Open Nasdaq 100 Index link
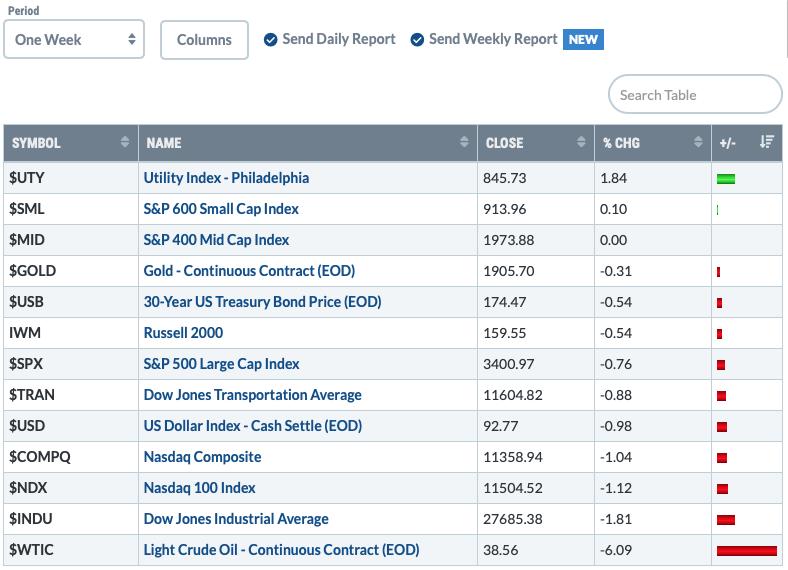This screenshot has height=570, width=788. click(200, 488)
